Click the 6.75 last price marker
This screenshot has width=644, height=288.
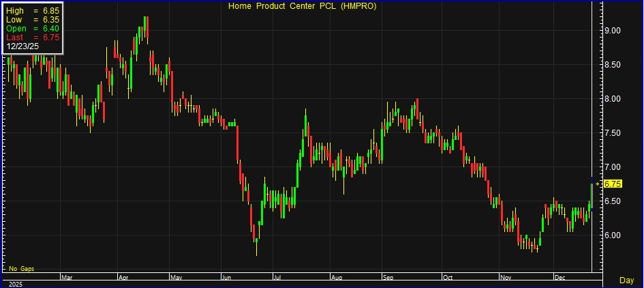pyautogui.click(x=613, y=184)
